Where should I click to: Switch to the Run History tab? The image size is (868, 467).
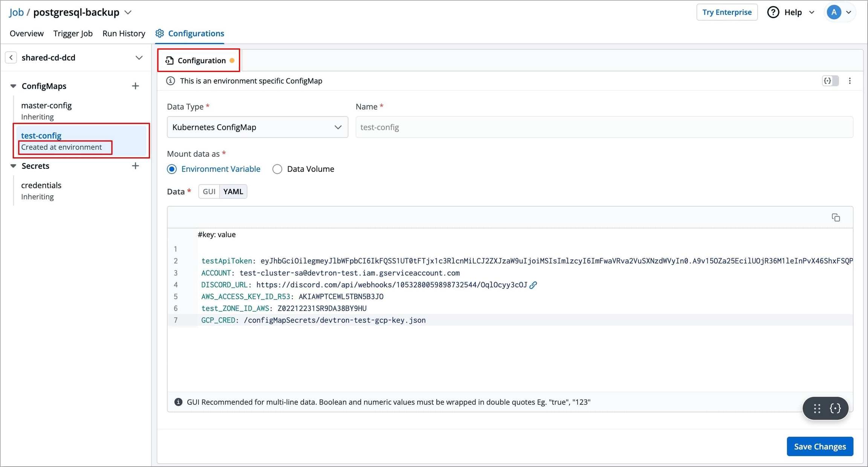point(124,33)
